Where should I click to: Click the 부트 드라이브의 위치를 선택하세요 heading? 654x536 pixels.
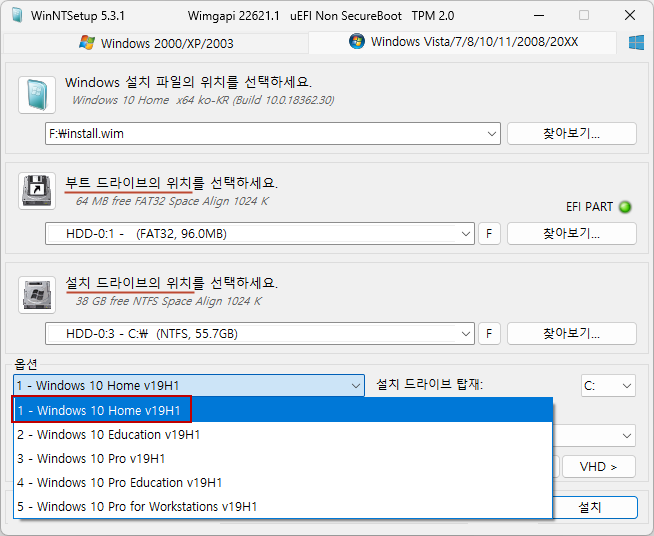(x=171, y=183)
